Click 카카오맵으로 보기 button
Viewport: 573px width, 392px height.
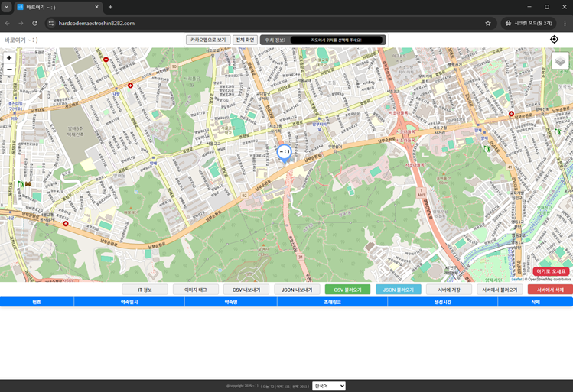coord(208,40)
